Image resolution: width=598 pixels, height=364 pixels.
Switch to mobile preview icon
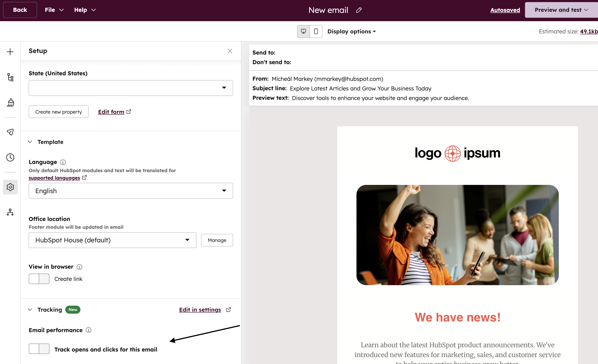[316, 31]
